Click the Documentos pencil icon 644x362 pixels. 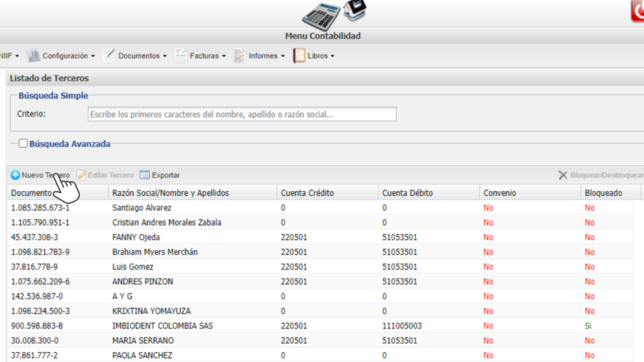click(x=108, y=55)
